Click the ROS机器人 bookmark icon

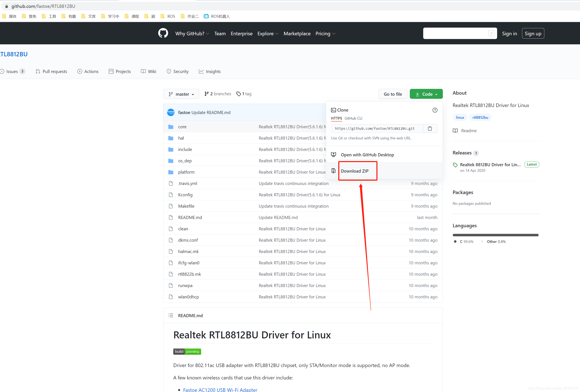206,16
